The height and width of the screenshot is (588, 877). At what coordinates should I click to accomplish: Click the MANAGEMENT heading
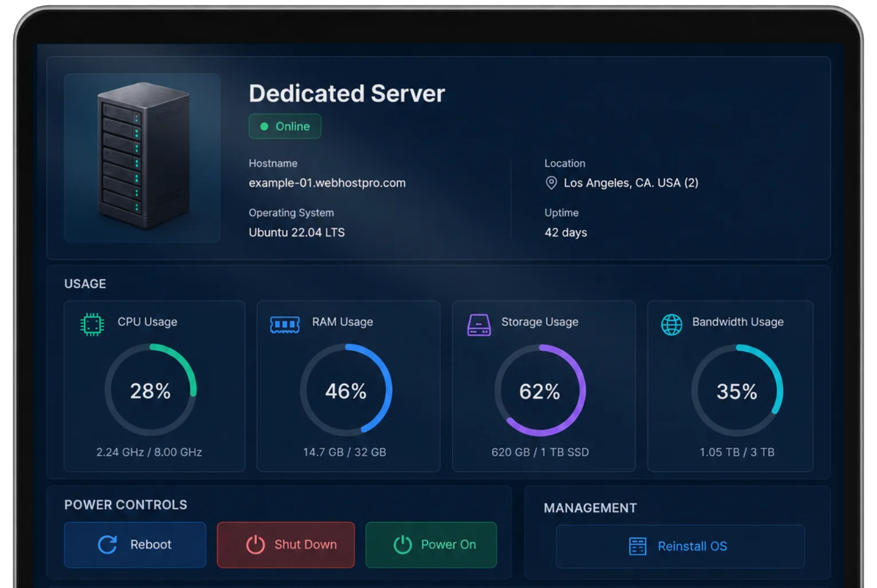point(590,508)
